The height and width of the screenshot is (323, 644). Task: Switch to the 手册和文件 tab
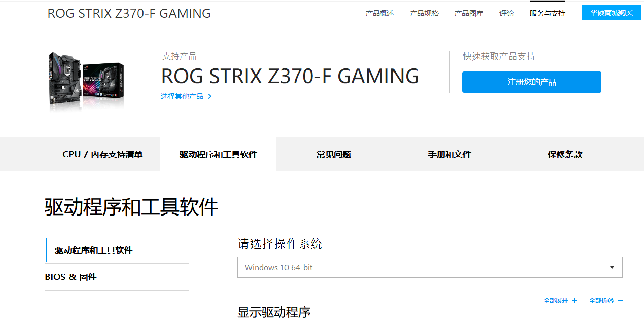click(x=449, y=154)
